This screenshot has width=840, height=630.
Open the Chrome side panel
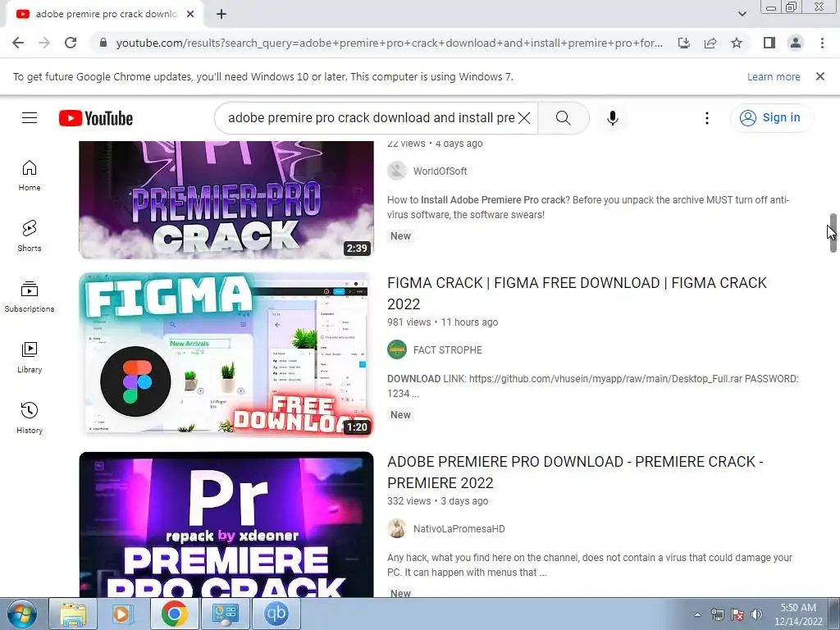click(x=769, y=43)
